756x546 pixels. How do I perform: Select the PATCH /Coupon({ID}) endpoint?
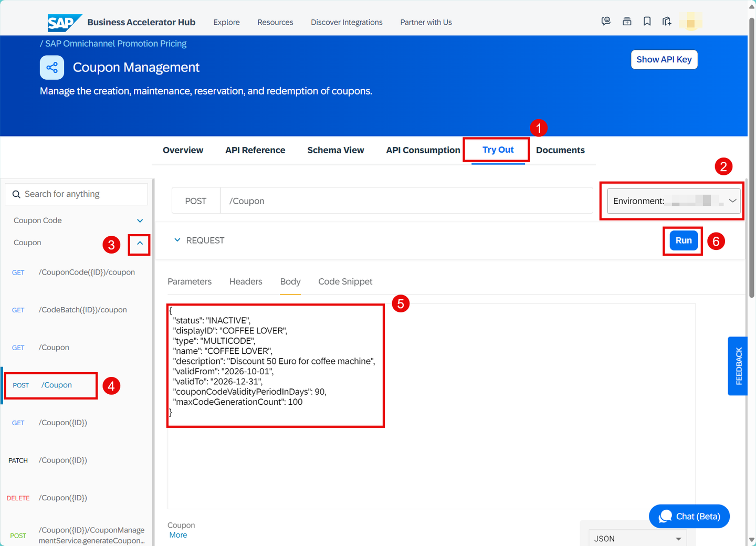(x=76, y=460)
